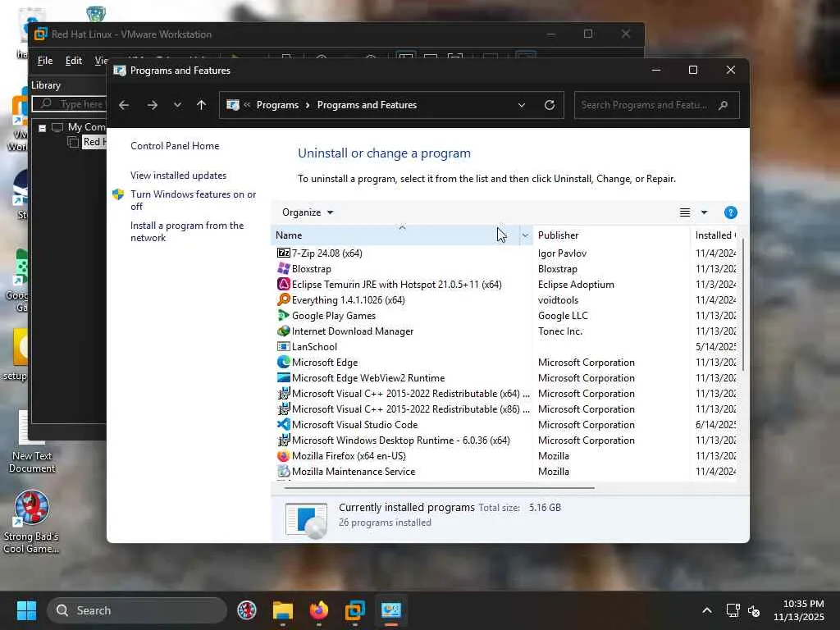
Task: Open File Explorer from the taskbar
Action: 283,610
